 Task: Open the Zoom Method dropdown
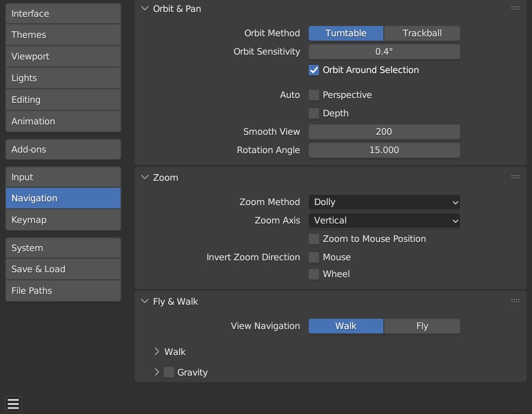tap(384, 202)
